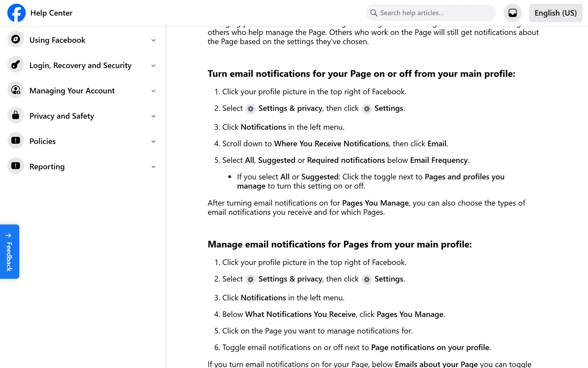Click the 'Manage email notifications for Pages' heading
Image resolution: width=588 pixels, height=368 pixels.
(x=340, y=244)
